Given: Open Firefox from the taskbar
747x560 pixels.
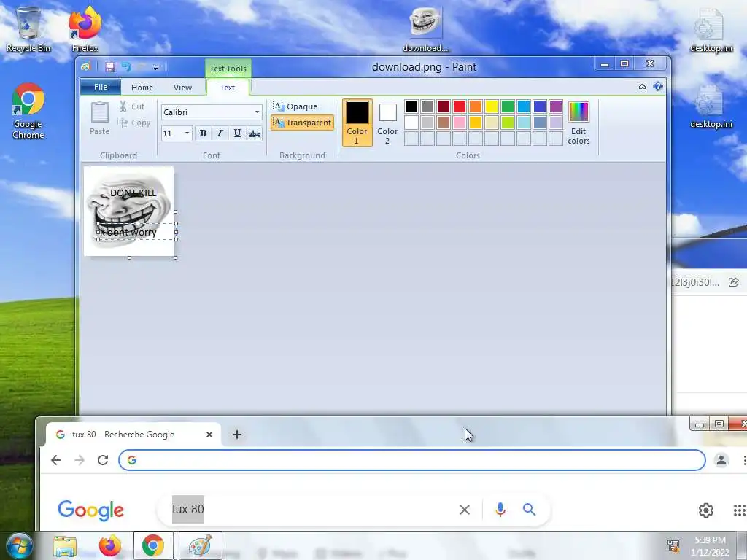Looking at the screenshot, I should point(110,545).
